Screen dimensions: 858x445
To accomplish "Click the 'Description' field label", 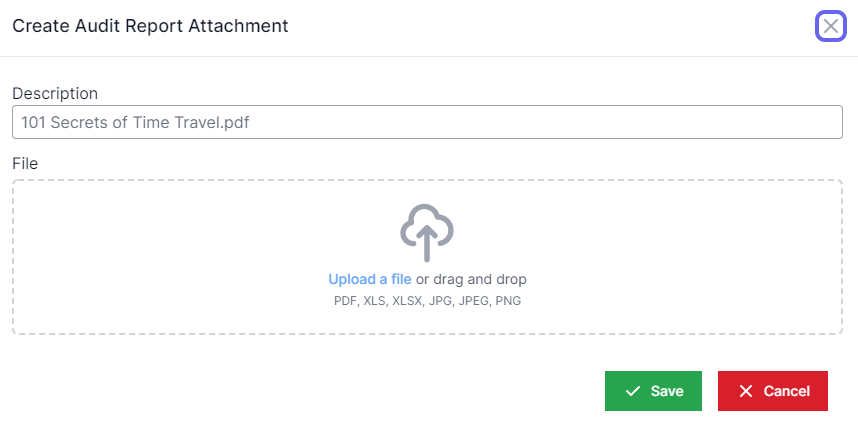I will coord(55,93).
